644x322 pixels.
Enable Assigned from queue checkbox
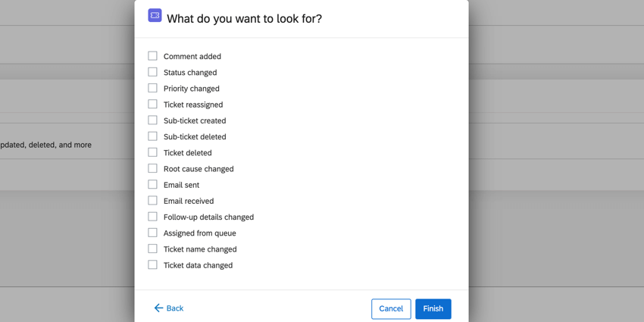(x=153, y=233)
